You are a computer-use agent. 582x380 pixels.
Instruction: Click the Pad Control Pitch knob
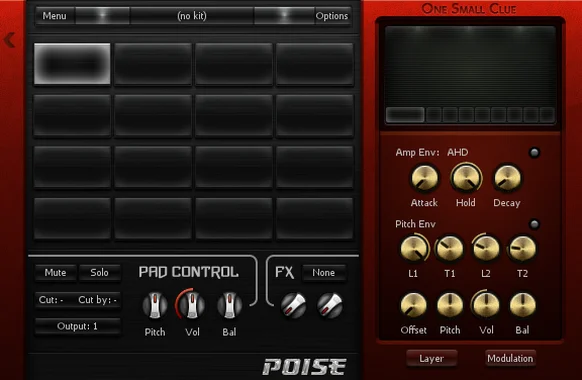click(x=155, y=305)
